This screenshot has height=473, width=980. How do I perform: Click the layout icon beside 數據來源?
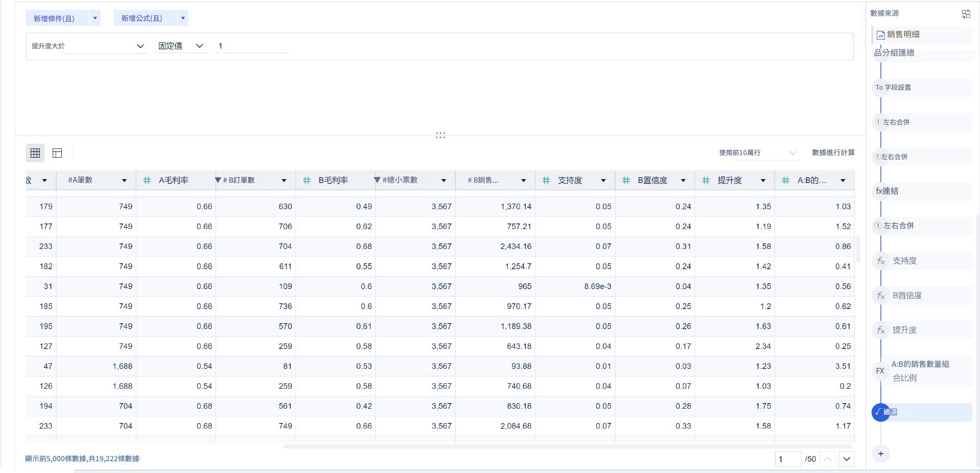point(966,14)
